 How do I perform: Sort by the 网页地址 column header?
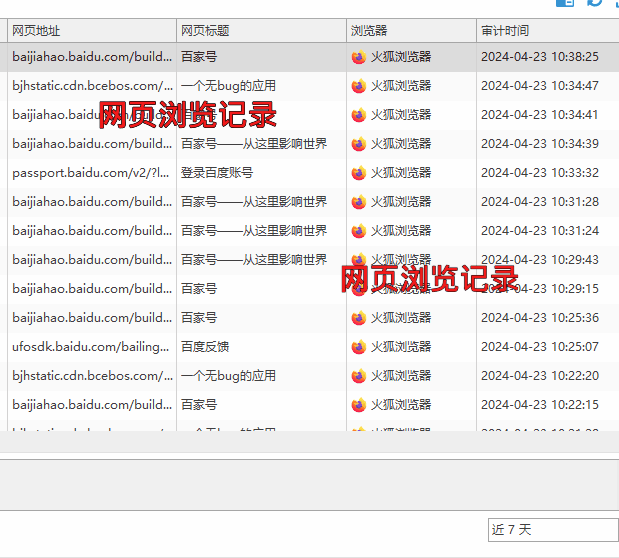point(92,31)
